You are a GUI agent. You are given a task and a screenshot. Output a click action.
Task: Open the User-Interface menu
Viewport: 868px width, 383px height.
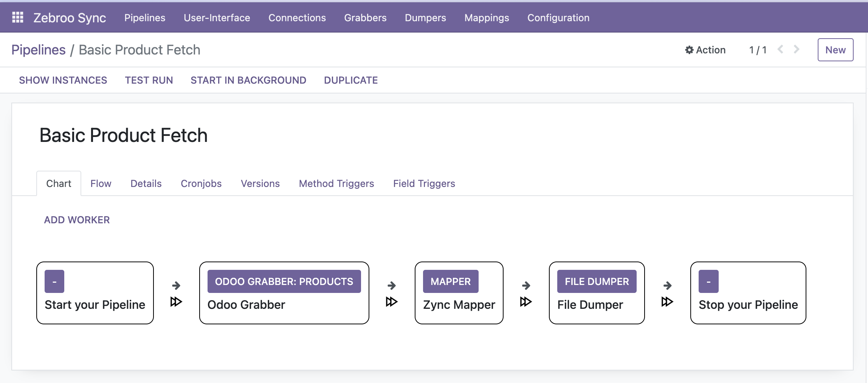pos(217,18)
